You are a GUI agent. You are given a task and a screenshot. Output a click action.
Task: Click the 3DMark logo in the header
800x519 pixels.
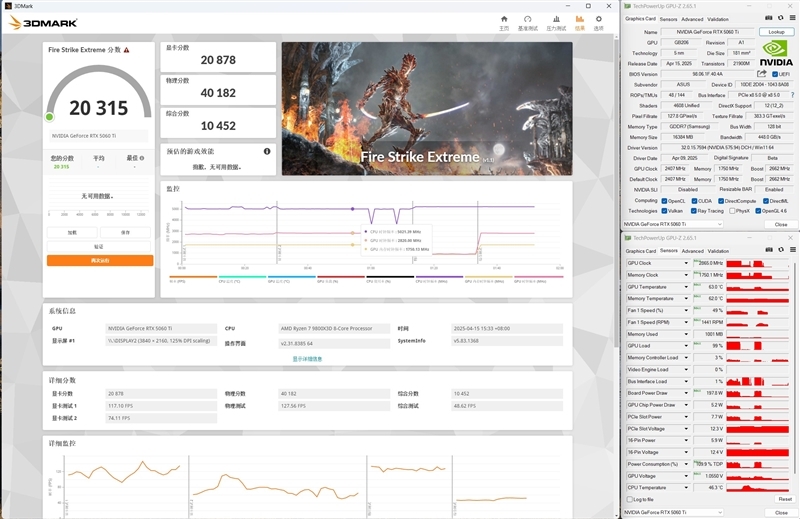pyautogui.click(x=43, y=22)
